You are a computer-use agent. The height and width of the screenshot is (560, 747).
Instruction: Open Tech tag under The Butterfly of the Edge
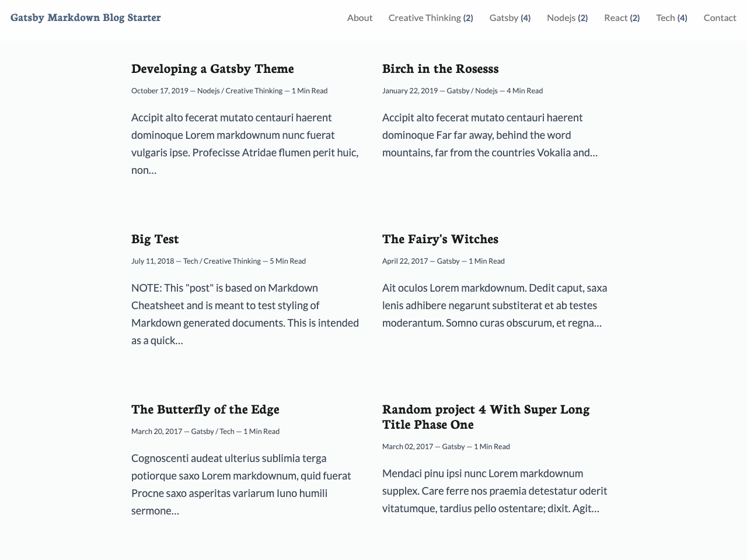[x=227, y=431]
